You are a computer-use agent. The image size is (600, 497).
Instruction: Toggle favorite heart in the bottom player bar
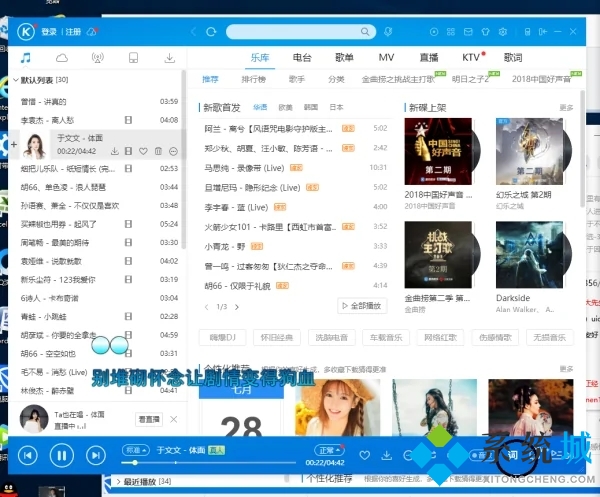(x=363, y=455)
